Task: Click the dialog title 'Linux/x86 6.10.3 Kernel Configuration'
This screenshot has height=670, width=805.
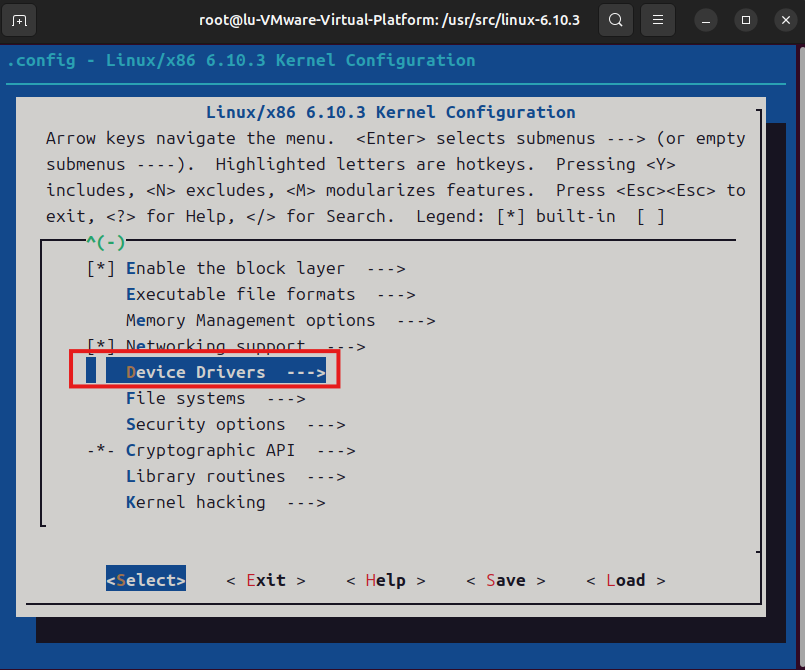Action: coord(391,112)
